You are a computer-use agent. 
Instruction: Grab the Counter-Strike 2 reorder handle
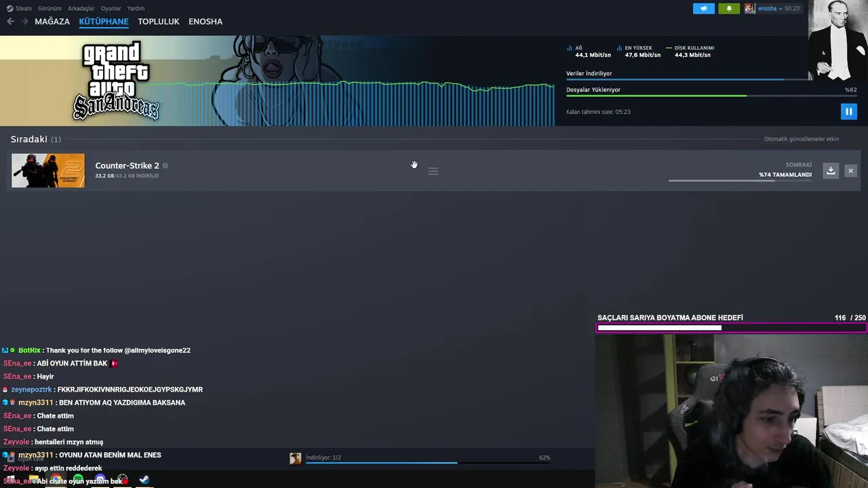433,171
